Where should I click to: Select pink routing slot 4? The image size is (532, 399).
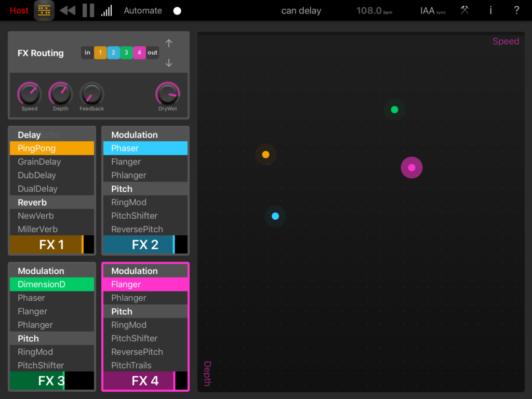139,52
